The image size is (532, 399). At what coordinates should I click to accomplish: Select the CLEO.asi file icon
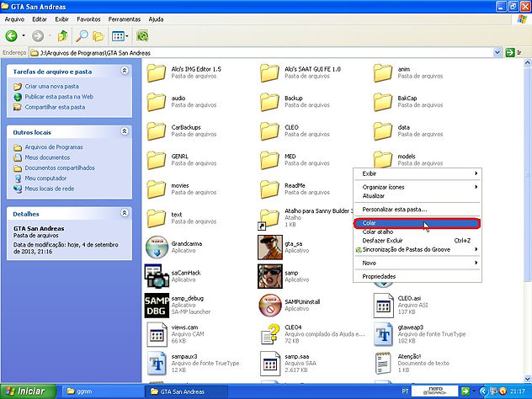pyautogui.click(x=383, y=306)
